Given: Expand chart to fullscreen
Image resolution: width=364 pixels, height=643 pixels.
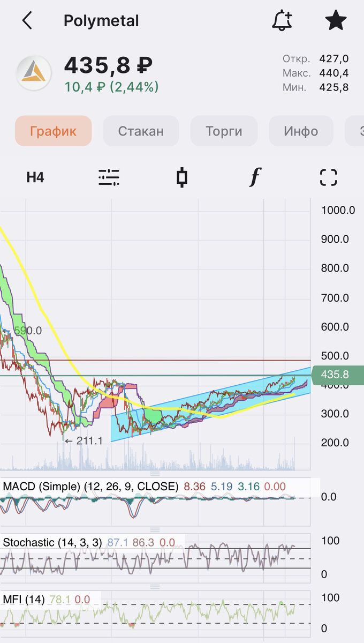Looking at the screenshot, I should point(328,177).
